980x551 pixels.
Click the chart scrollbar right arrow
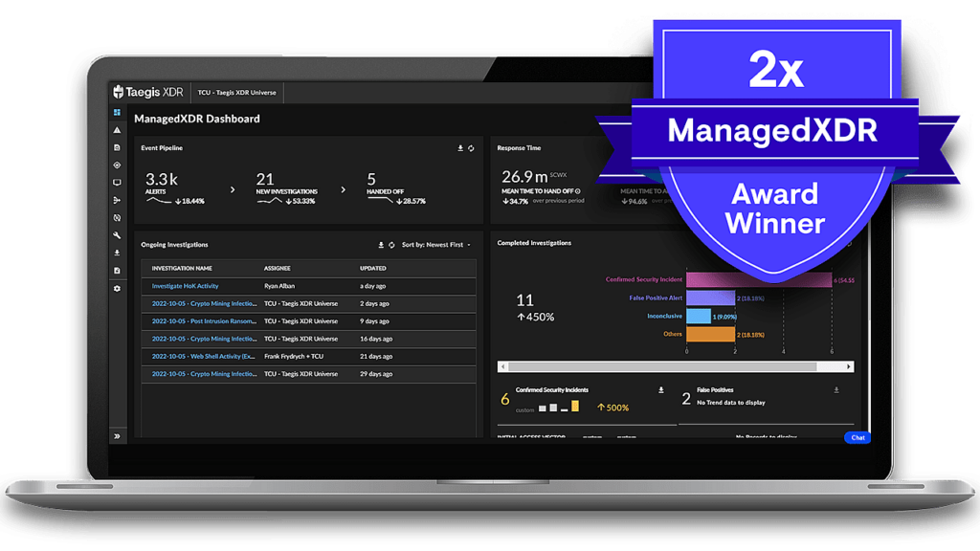coord(848,366)
